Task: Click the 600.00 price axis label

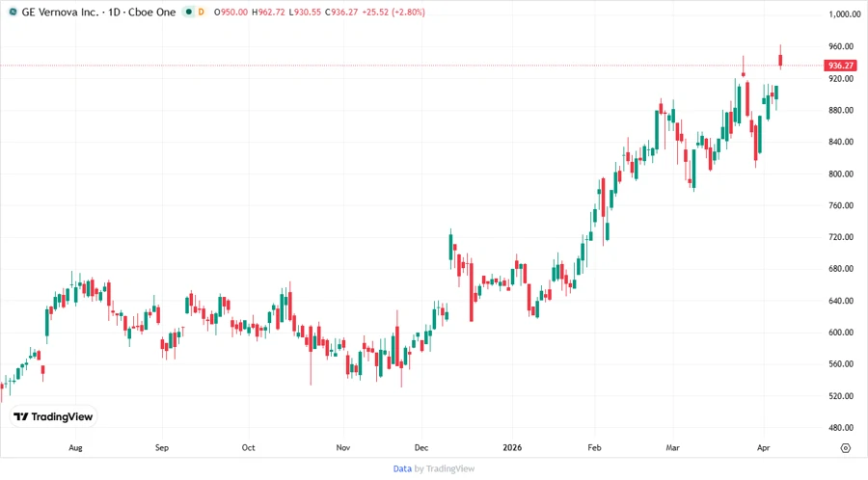Action: (x=841, y=333)
